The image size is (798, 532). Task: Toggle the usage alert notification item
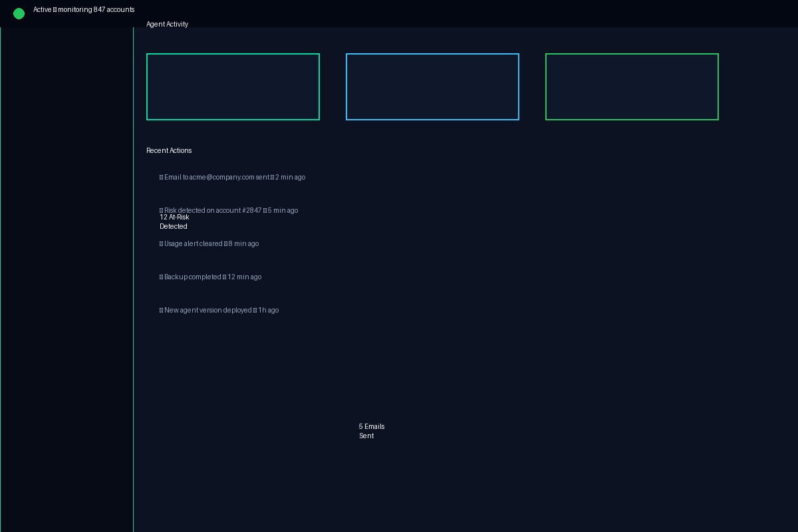pyautogui.click(x=209, y=243)
